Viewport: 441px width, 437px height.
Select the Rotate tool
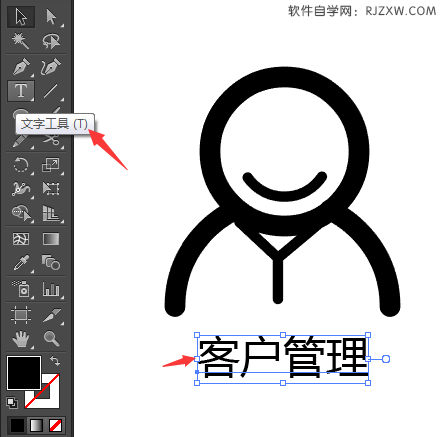tap(21, 165)
